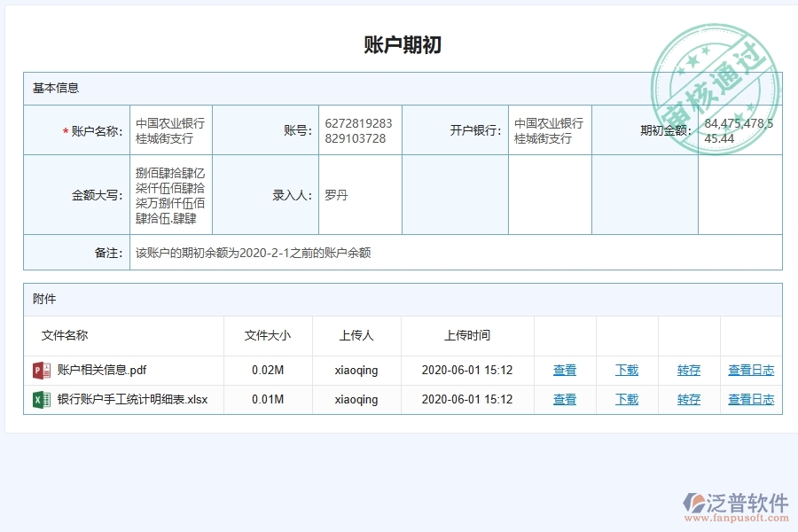Open 查看日志 for 账户相关信息.pdf
The height and width of the screenshot is (532, 798).
click(750, 370)
